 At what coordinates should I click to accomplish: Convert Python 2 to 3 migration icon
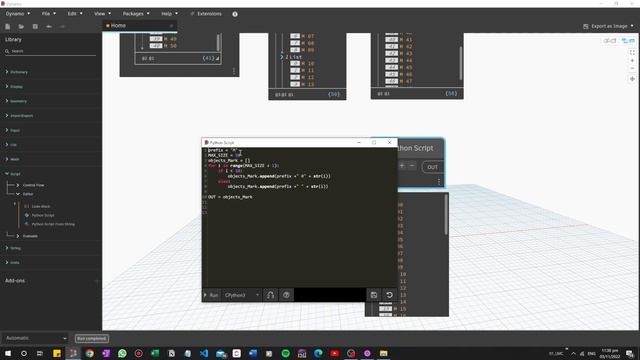point(270,295)
